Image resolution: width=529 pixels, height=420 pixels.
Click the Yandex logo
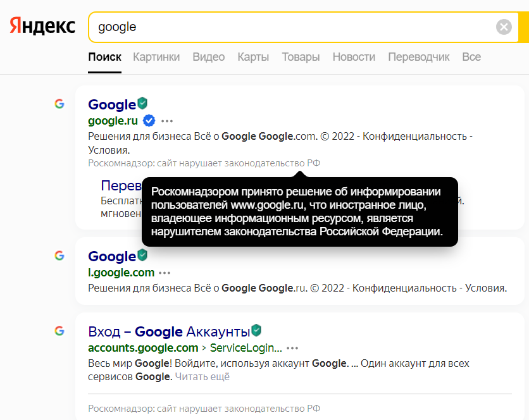pyautogui.click(x=42, y=27)
